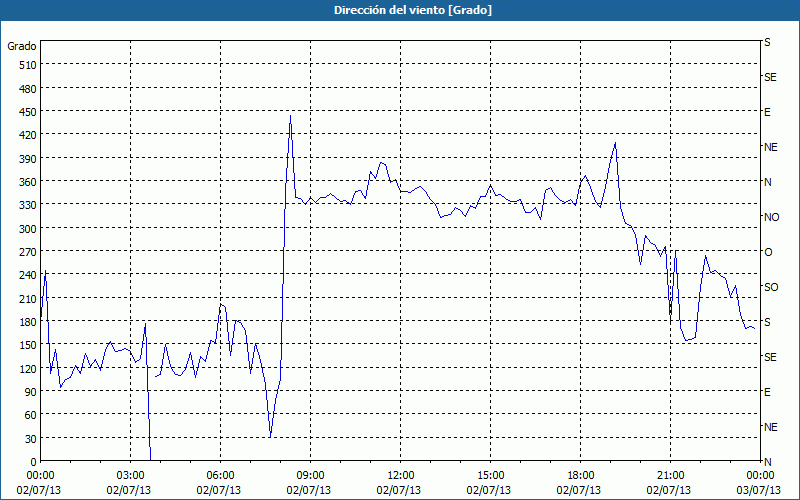
Task: Select the 120 degree axis value
Action: tap(28, 369)
